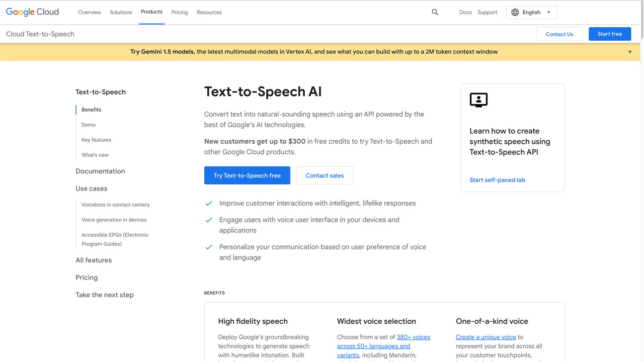Image resolution: width=644 pixels, height=362 pixels.
Task: Switch to the Products menu
Action: 151,12
